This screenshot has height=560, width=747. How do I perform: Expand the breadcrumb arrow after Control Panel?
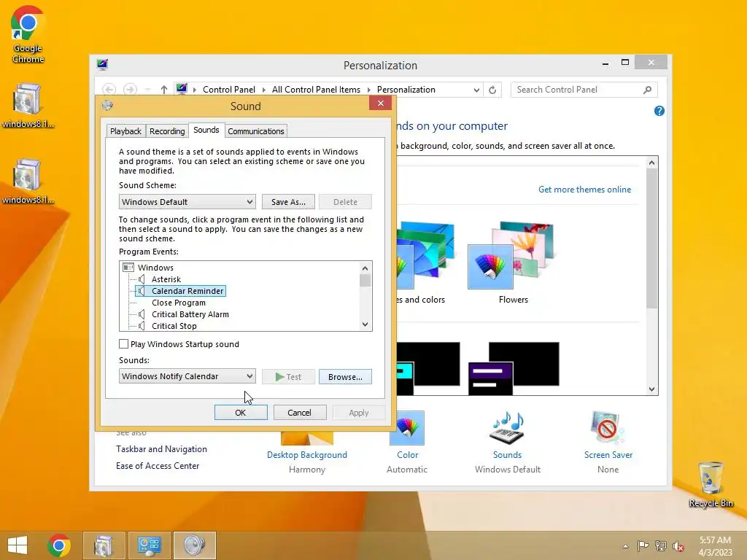point(263,90)
